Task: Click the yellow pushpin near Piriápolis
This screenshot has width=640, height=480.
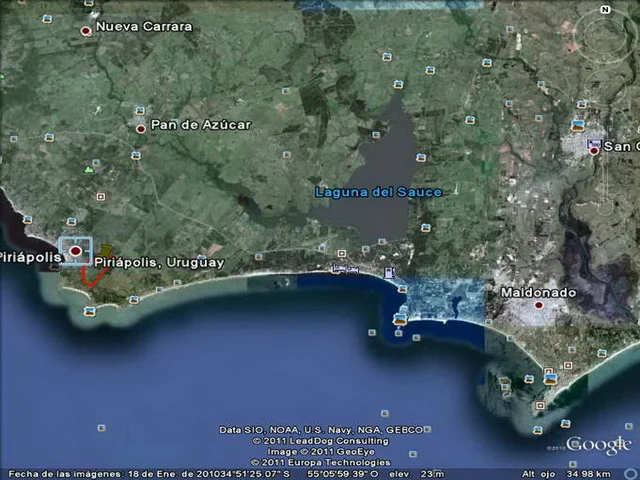Action: [x=106, y=251]
